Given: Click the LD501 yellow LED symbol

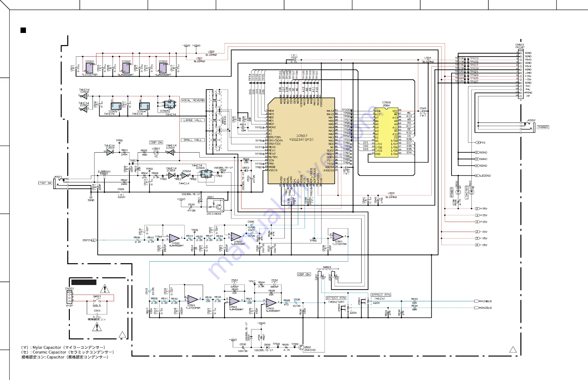Looking at the screenshot, I should (156, 153).
